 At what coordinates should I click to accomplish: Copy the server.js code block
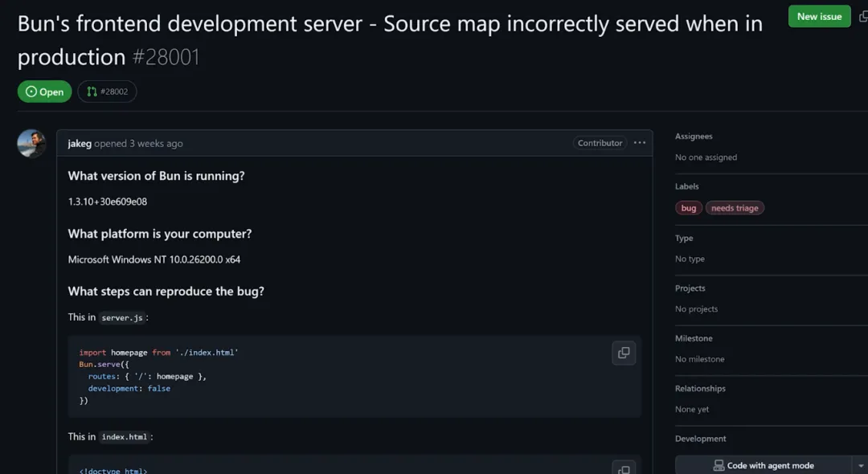624,353
